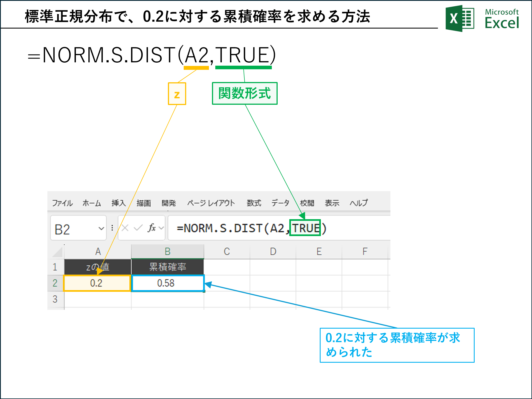Open the データ ribbon tab
This screenshot has width=532, height=399.
pyautogui.click(x=281, y=203)
